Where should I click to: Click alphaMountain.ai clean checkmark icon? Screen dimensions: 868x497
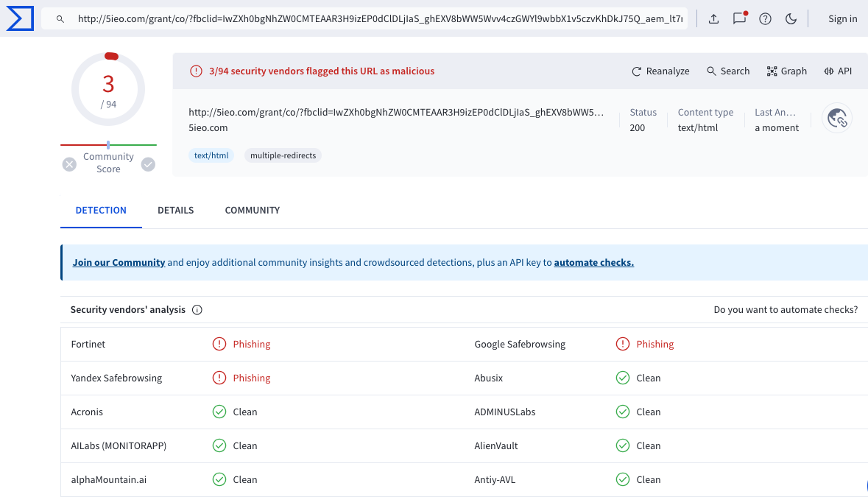(219, 479)
